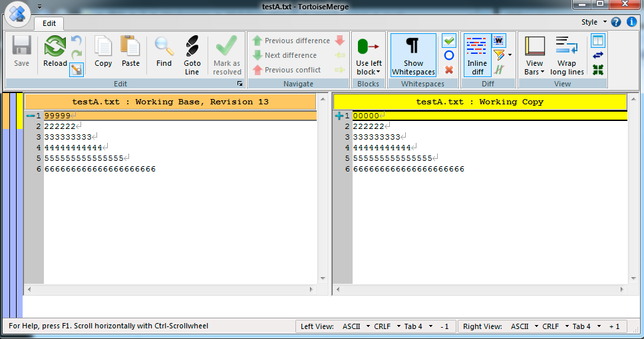Open the quick access toolbar dropdown arrow
The width and height of the screenshot is (644, 339).
pos(39,7)
